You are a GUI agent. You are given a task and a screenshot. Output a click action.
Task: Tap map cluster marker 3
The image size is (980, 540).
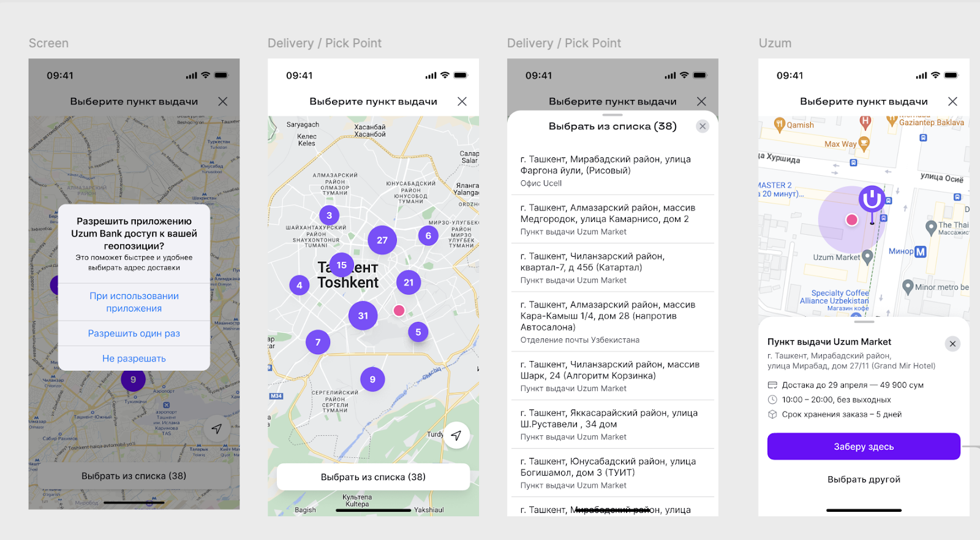tap(330, 215)
